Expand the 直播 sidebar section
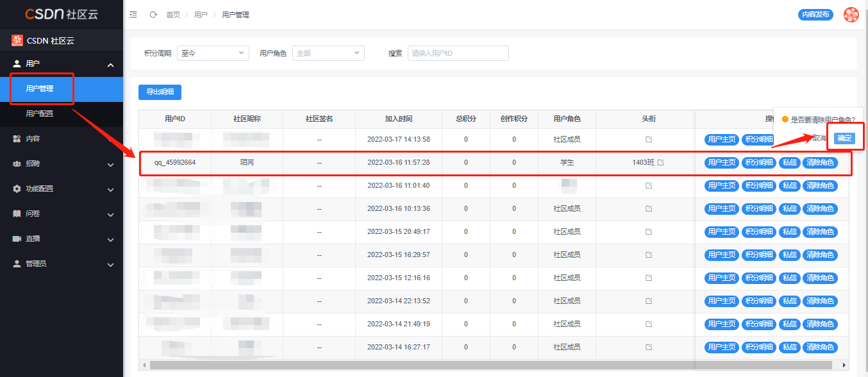The image size is (868, 377). [110, 239]
